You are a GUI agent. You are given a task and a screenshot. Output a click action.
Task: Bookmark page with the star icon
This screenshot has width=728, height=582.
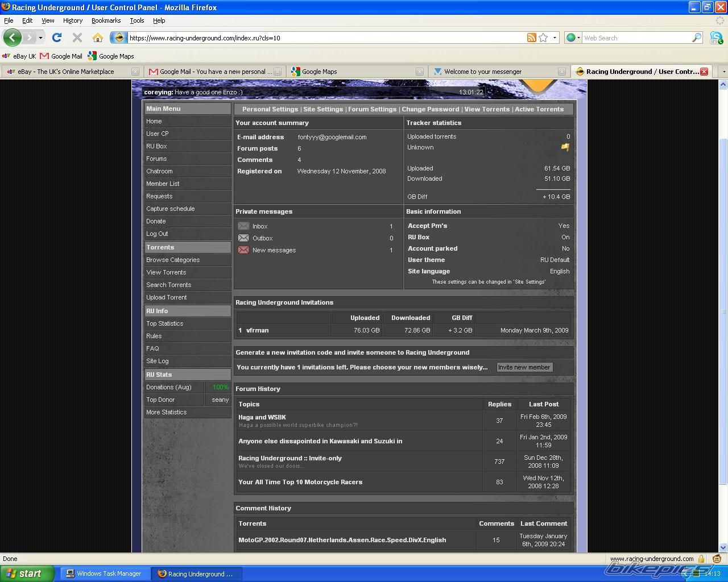(x=543, y=38)
